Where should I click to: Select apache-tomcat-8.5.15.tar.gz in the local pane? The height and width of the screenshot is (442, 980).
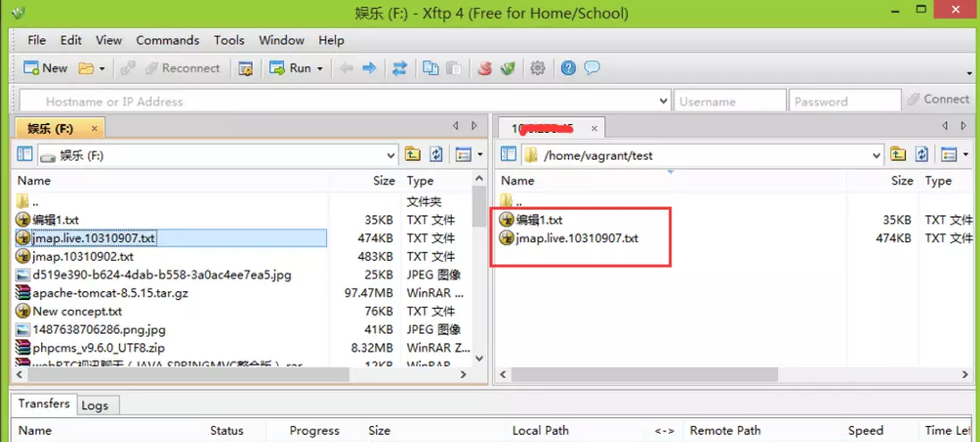111,293
